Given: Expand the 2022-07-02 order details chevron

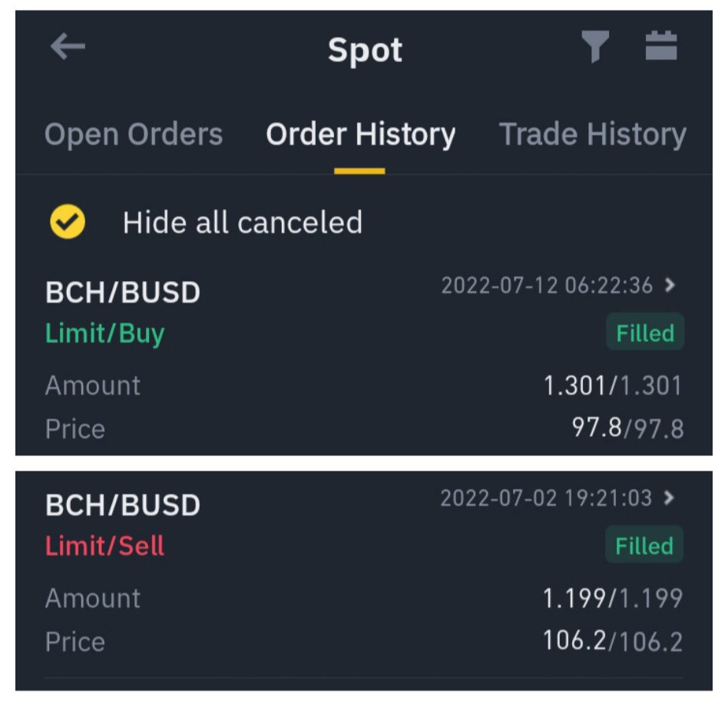Looking at the screenshot, I should (x=669, y=498).
